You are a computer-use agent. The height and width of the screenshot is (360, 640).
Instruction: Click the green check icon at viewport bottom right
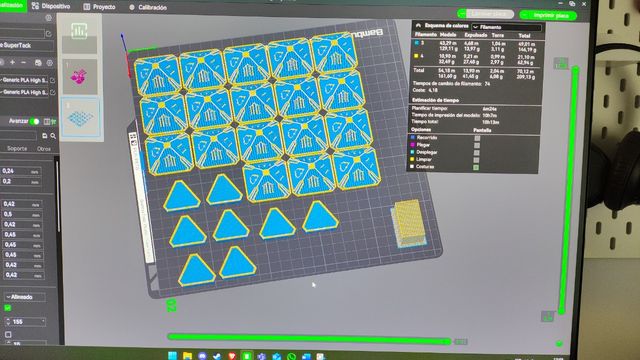559,344
